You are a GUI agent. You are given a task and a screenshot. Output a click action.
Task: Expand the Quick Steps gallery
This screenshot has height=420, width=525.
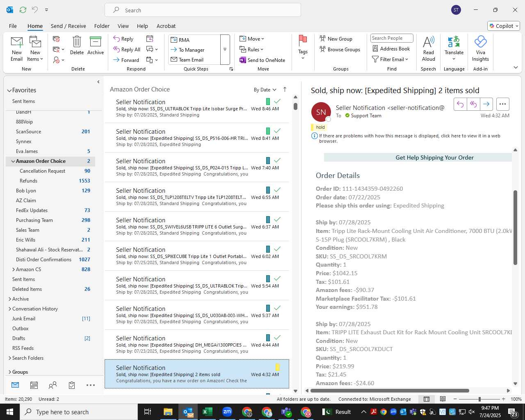pos(225,50)
